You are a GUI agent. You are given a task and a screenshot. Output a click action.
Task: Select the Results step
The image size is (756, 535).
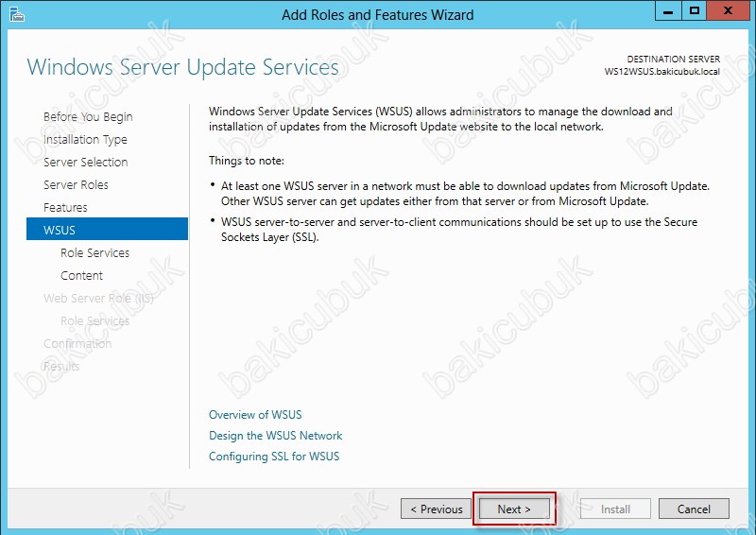61,366
